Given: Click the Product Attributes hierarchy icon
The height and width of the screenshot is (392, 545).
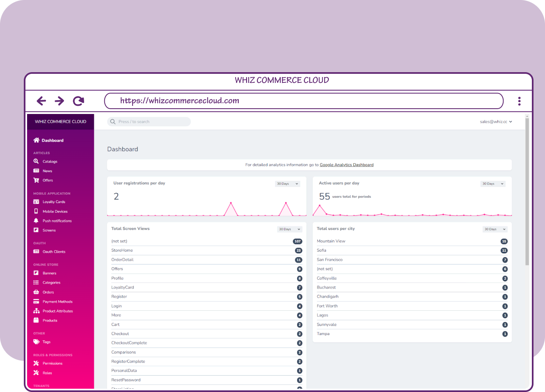Looking at the screenshot, I should [x=36, y=311].
